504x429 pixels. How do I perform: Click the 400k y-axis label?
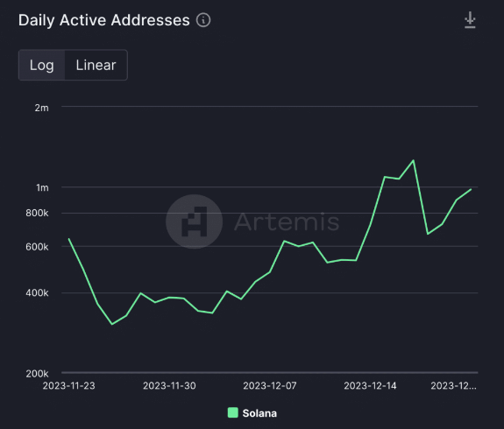pos(37,292)
